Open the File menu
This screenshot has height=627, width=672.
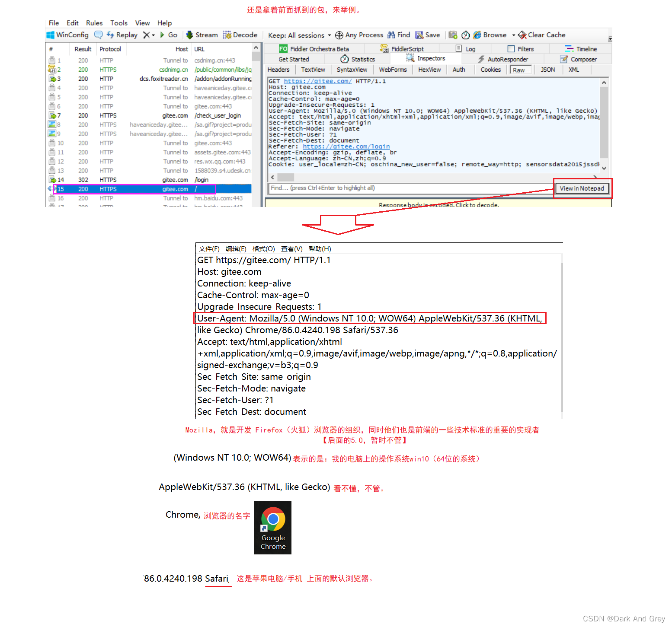[54, 23]
